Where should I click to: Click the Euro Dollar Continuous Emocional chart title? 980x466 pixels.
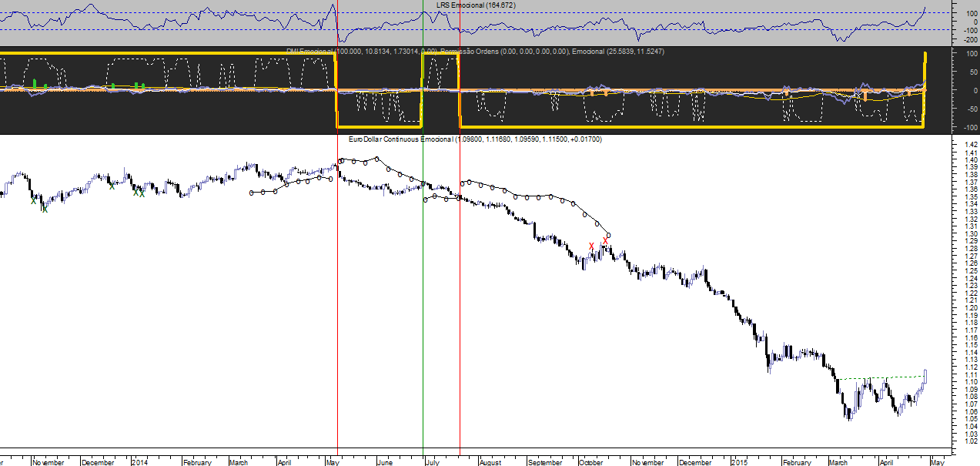point(475,139)
